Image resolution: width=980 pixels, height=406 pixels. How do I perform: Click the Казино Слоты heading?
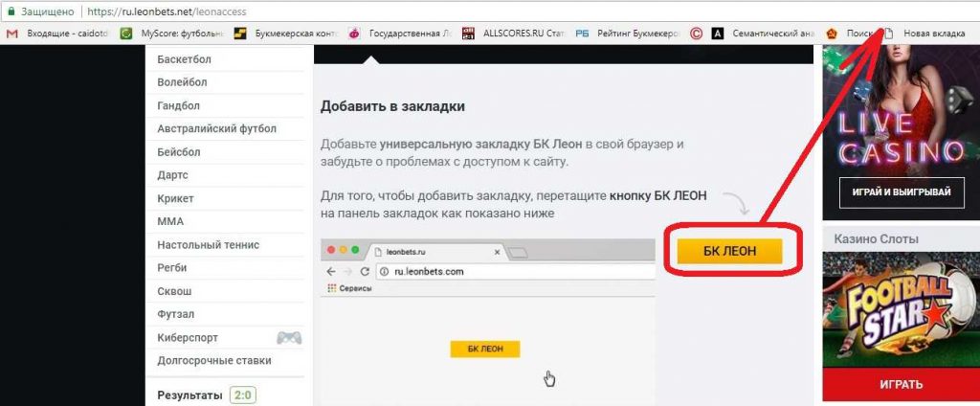(x=876, y=238)
